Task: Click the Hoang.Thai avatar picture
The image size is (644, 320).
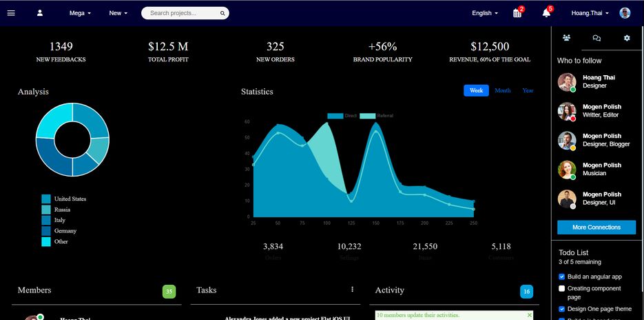Action: pyautogui.click(x=625, y=12)
